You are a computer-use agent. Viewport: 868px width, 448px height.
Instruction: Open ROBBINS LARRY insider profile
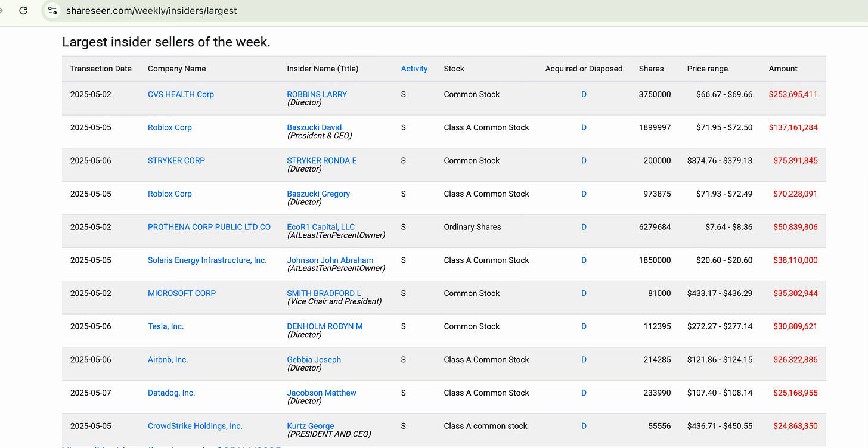317,94
